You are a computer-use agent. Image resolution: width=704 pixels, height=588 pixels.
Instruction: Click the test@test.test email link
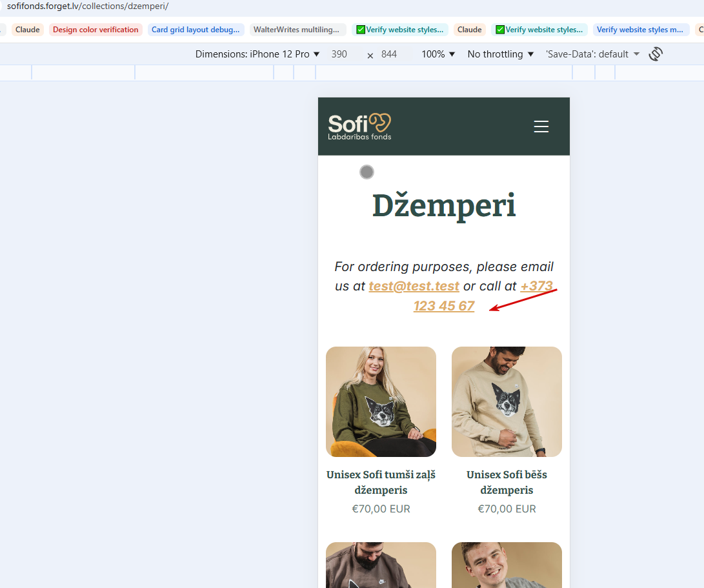pos(414,286)
